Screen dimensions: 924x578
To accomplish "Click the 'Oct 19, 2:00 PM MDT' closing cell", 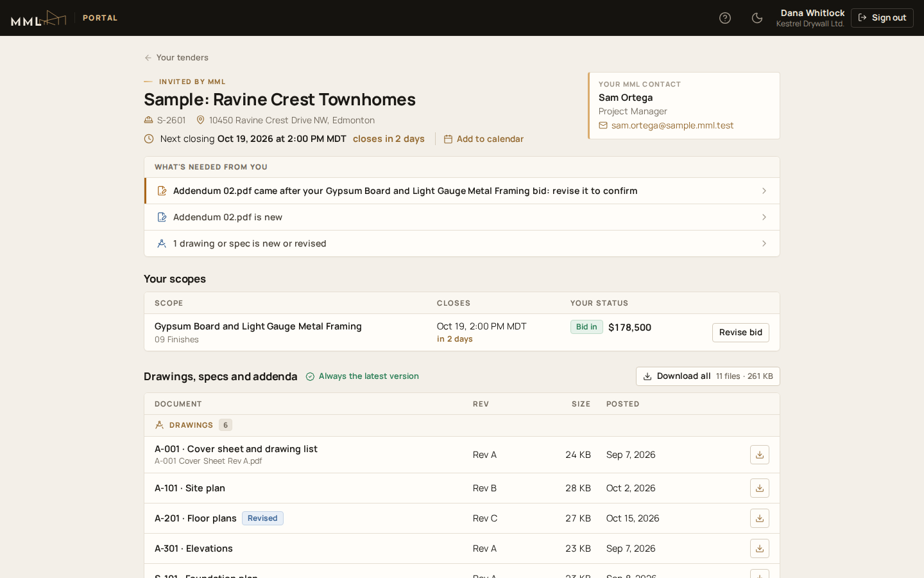I will (x=481, y=326).
